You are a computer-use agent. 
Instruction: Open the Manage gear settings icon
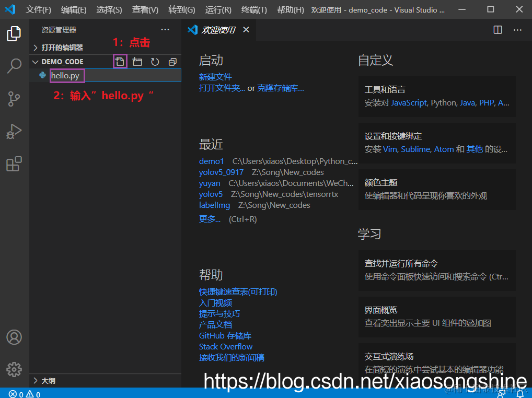tap(14, 369)
